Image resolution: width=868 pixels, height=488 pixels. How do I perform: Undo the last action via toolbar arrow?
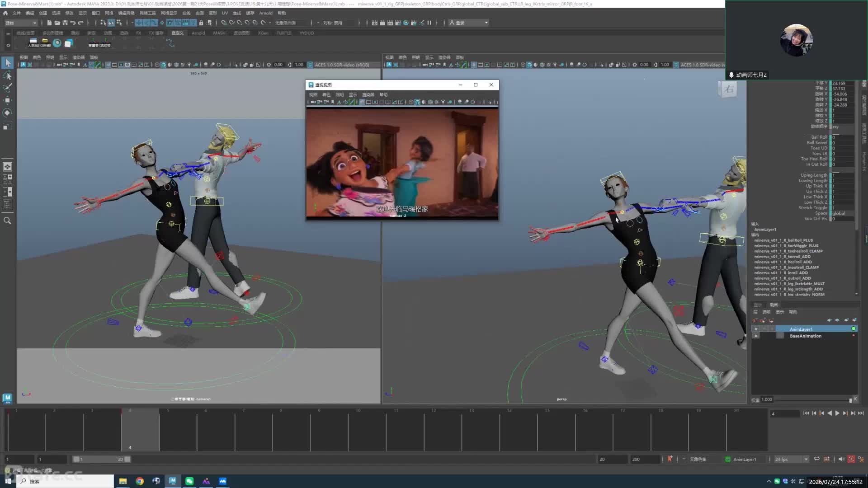click(x=73, y=23)
